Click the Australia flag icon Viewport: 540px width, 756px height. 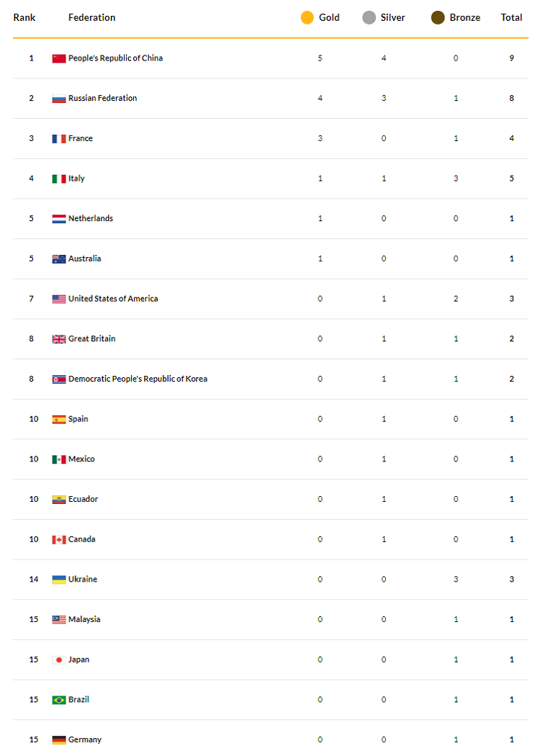pos(59,259)
